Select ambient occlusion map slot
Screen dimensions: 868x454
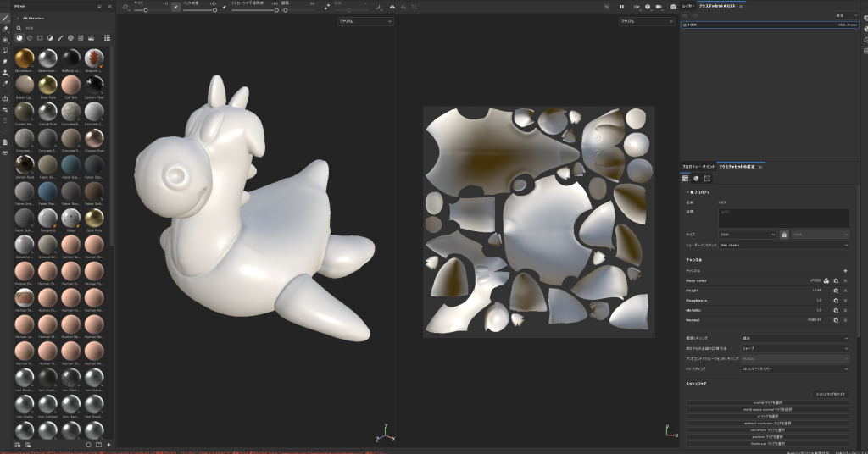pos(768,423)
